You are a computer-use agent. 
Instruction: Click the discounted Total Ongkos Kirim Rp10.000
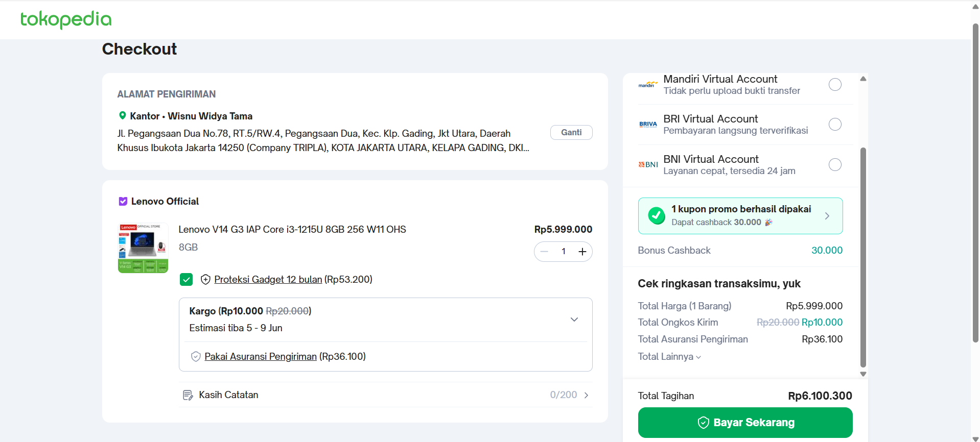point(822,323)
